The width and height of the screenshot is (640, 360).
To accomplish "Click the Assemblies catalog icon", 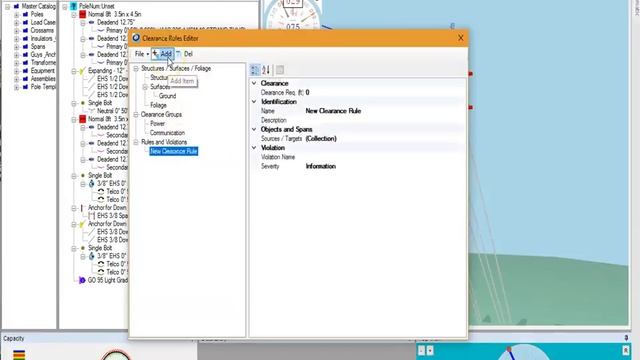I will click(x=25, y=79).
